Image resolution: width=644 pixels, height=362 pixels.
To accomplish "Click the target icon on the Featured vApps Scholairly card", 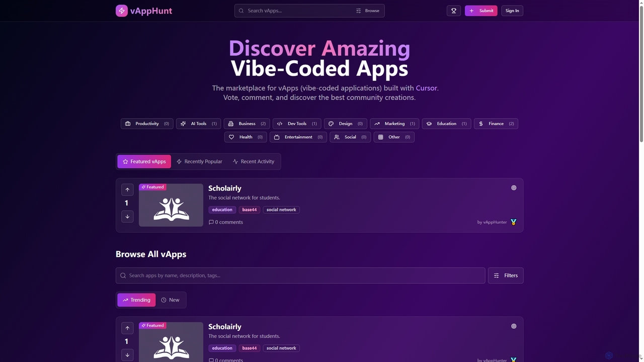I will (514, 188).
